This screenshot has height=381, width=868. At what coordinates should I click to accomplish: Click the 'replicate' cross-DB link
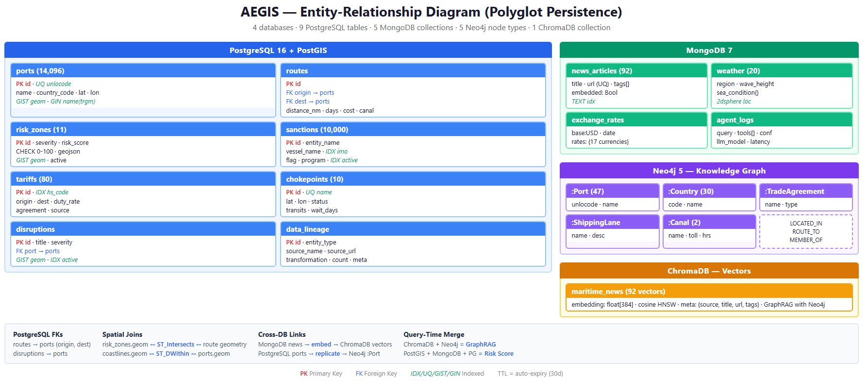click(x=328, y=354)
